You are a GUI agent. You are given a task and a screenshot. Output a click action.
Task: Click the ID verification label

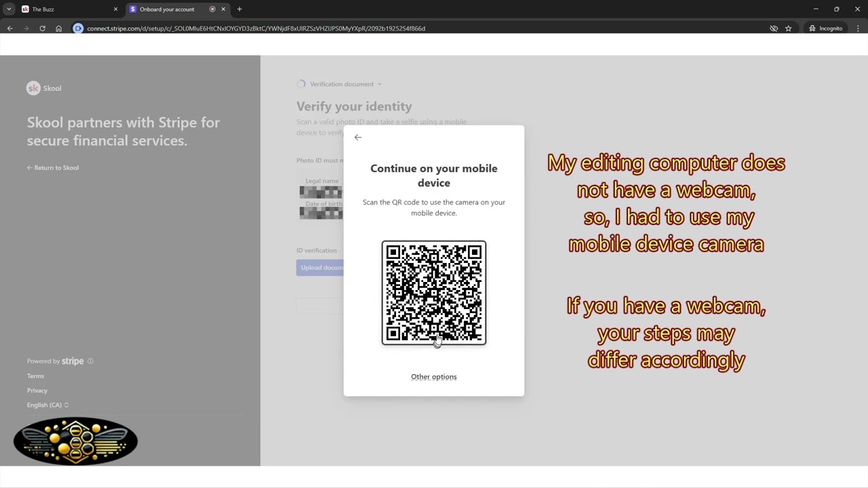pos(316,251)
